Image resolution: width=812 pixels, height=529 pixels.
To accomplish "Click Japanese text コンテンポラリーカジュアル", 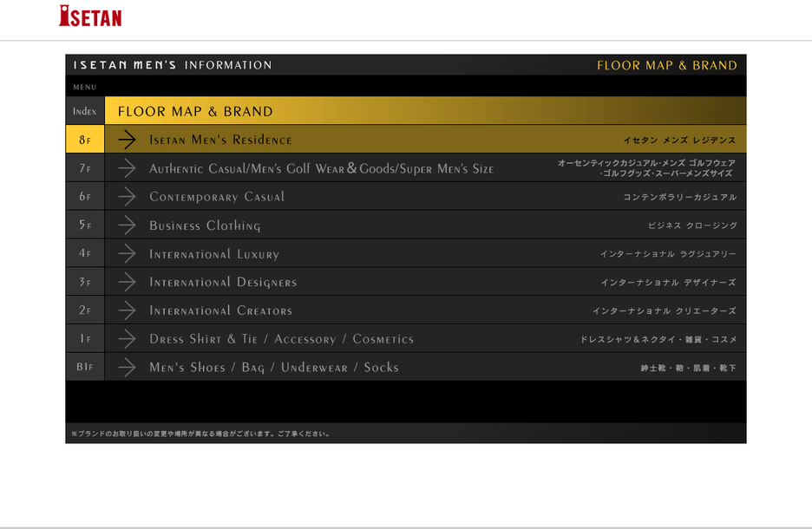I will [x=679, y=197].
